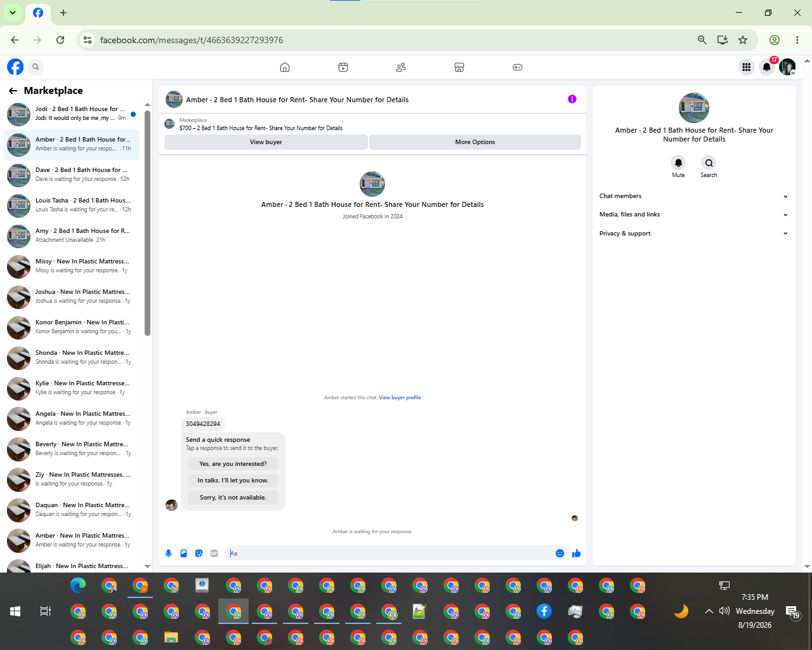Reload the page in Chrome
This screenshot has width=812, height=650.
click(60, 40)
